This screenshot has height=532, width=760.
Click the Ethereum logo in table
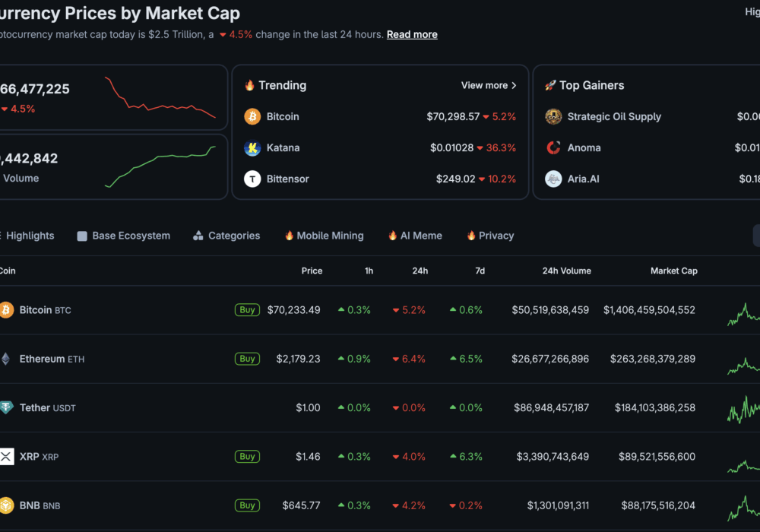coord(6,359)
